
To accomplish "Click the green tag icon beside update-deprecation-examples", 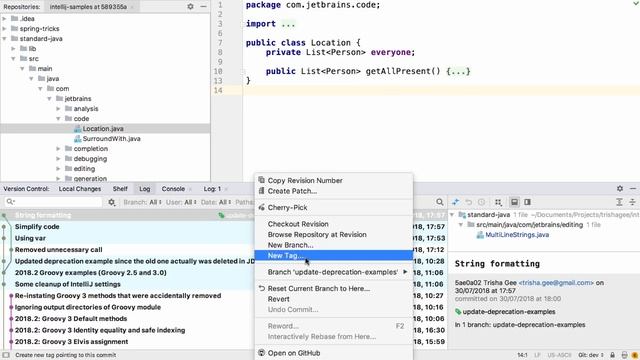I will (x=458, y=312).
